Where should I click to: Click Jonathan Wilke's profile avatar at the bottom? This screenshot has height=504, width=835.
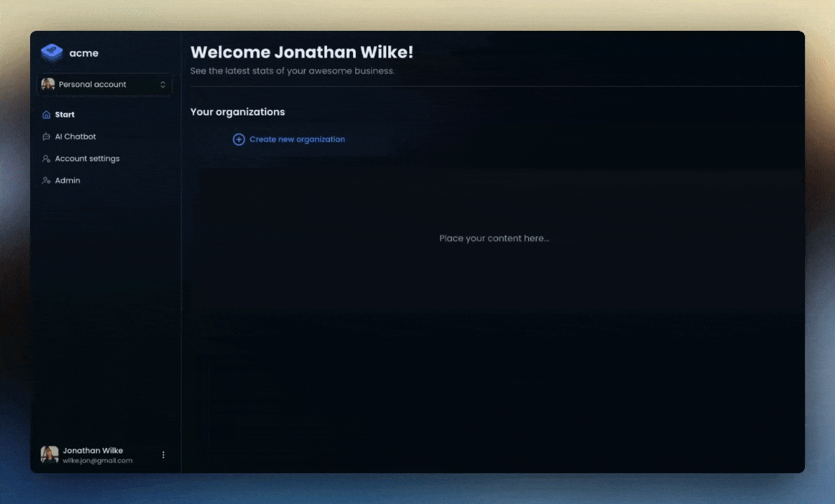pos(50,455)
